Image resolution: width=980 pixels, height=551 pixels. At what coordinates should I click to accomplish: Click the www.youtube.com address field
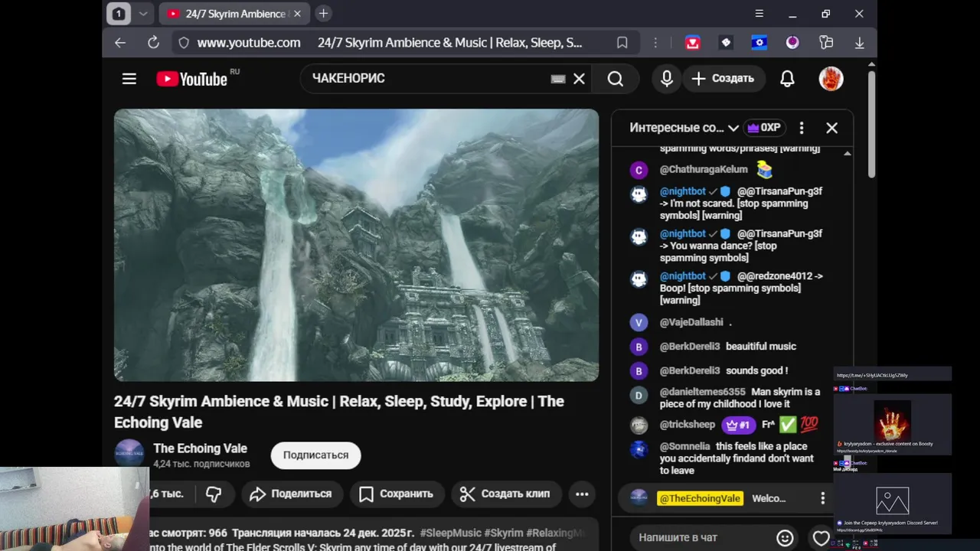(x=249, y=43)
